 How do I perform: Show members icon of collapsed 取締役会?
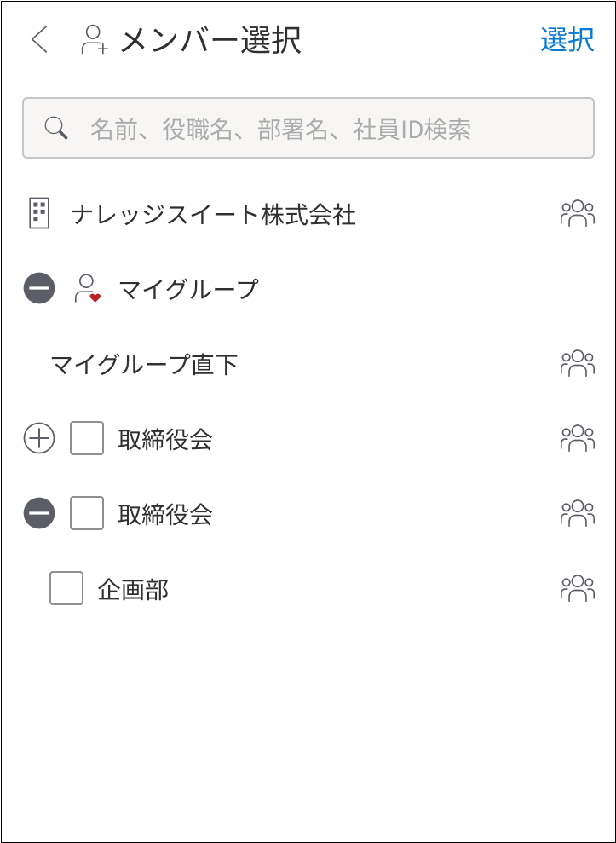tap(578, 438)
